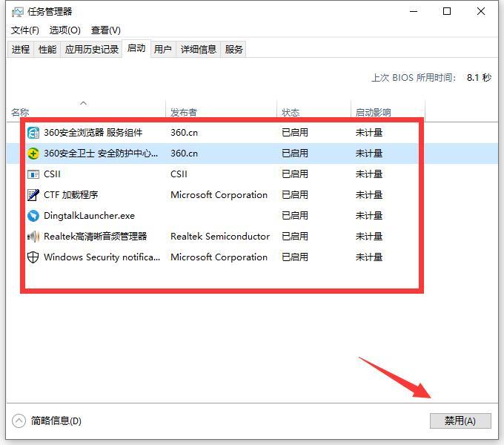Select the CTF 加载程序 row name
The width and height of the screenshot is (504, 445).
coord(70,195)
